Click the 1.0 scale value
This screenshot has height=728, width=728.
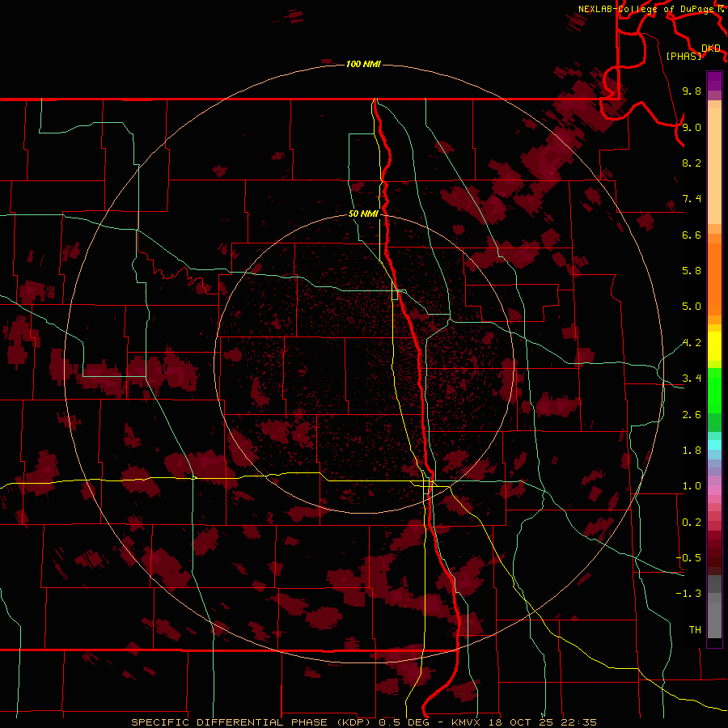(x=692, y=486)
